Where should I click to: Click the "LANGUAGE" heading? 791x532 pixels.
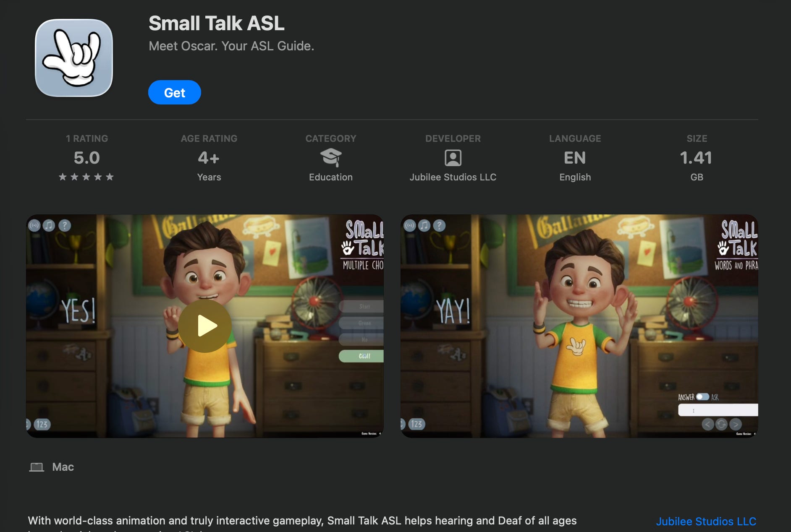[575, 138]
